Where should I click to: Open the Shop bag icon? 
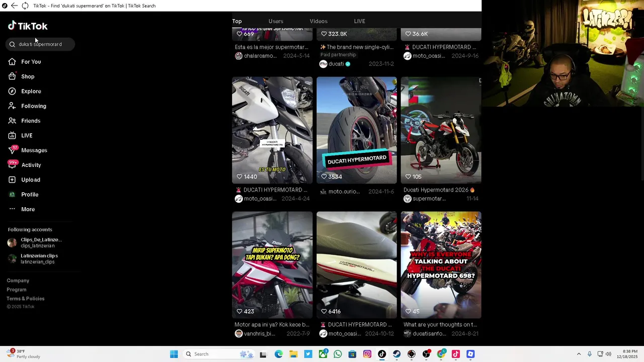pos(12,76)
